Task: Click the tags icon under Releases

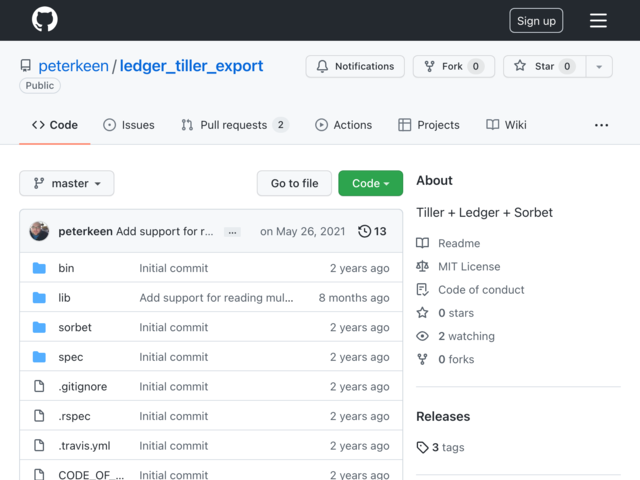Action: [422, 447]
